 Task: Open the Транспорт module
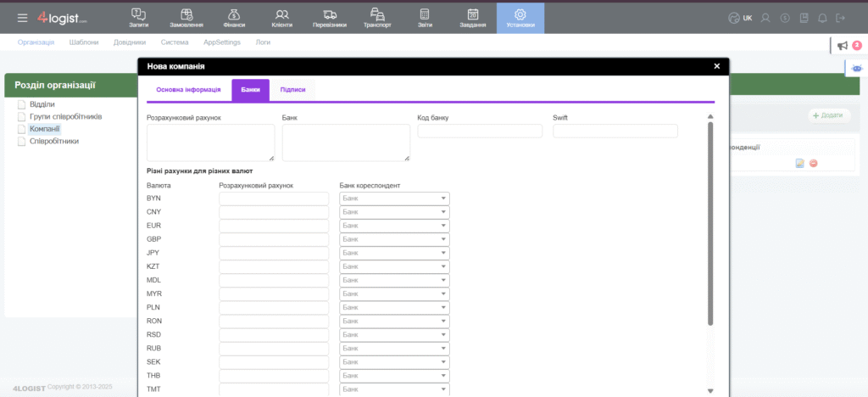[377, 17]
